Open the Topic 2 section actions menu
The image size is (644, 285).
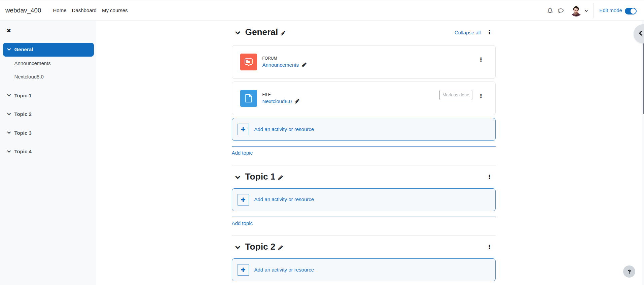(489, 247)
